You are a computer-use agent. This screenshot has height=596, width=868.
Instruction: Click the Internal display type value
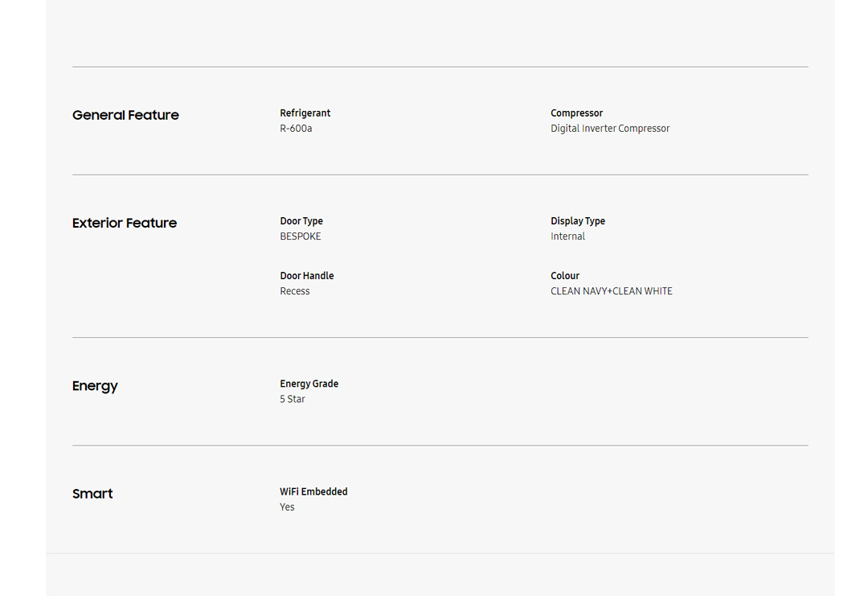[x=567, y=236]
